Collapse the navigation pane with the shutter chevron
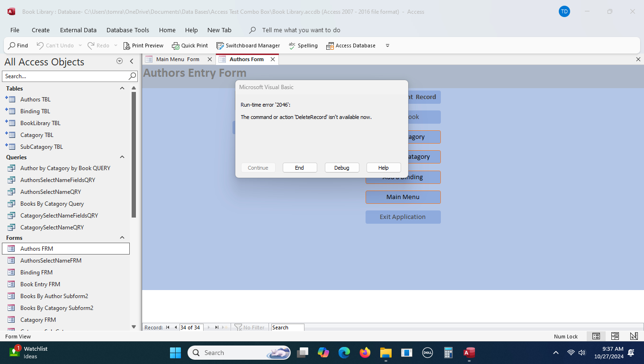 click(132, 61)
